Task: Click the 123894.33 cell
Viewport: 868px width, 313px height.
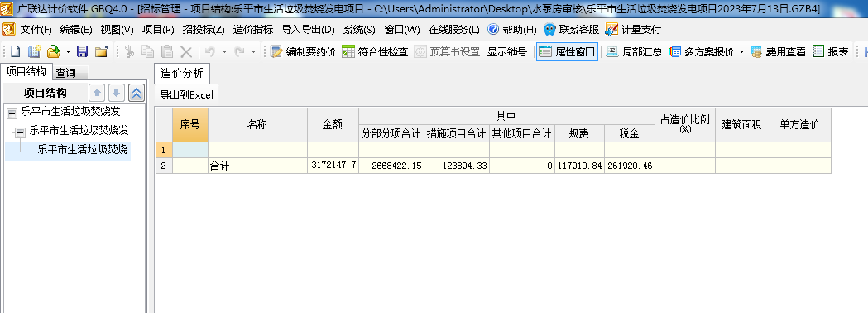Action: [x=457, y=166]
